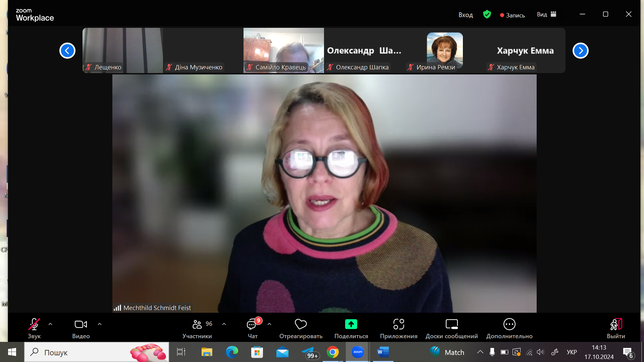Open the Apps (Приложения) icon
The width and height of the screenshot is (644, 362).
click(398, 324)
